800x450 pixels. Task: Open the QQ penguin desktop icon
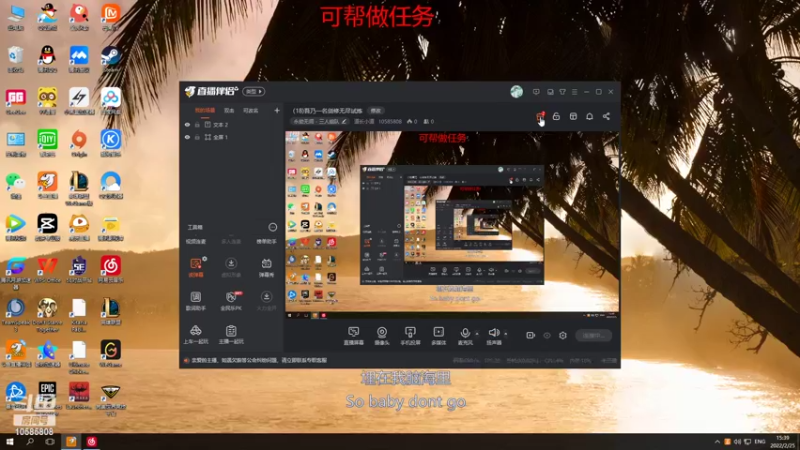(47, 59)
